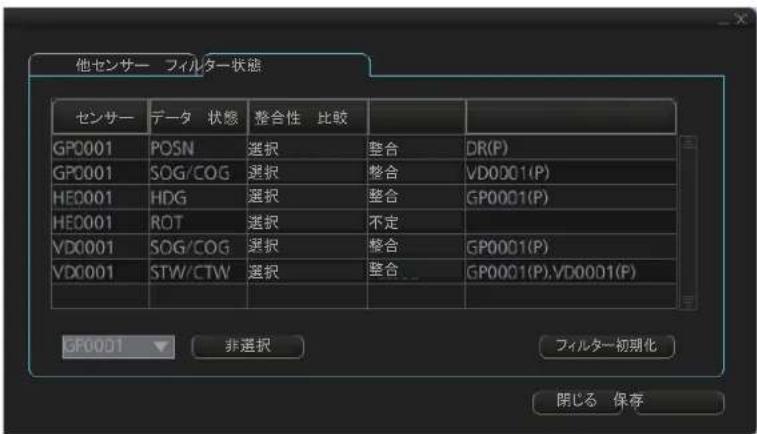Select the HDG data cell
757x434 pixels.
198,197
